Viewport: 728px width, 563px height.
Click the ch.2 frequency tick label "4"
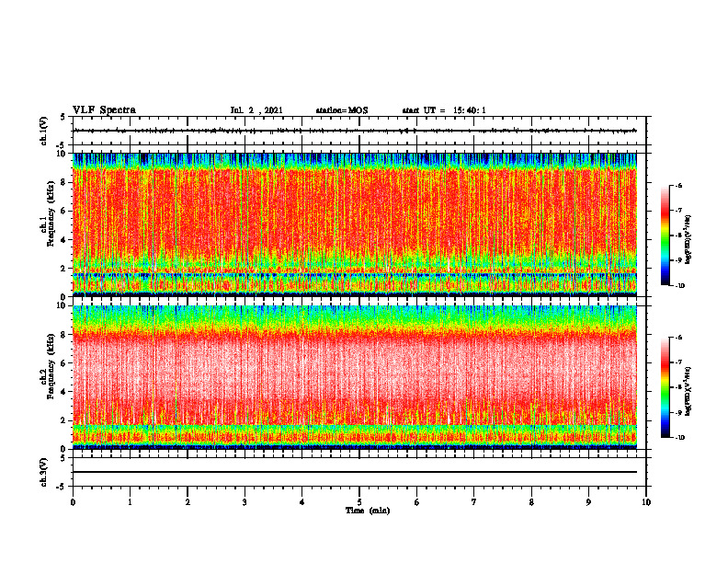point(63,392)
